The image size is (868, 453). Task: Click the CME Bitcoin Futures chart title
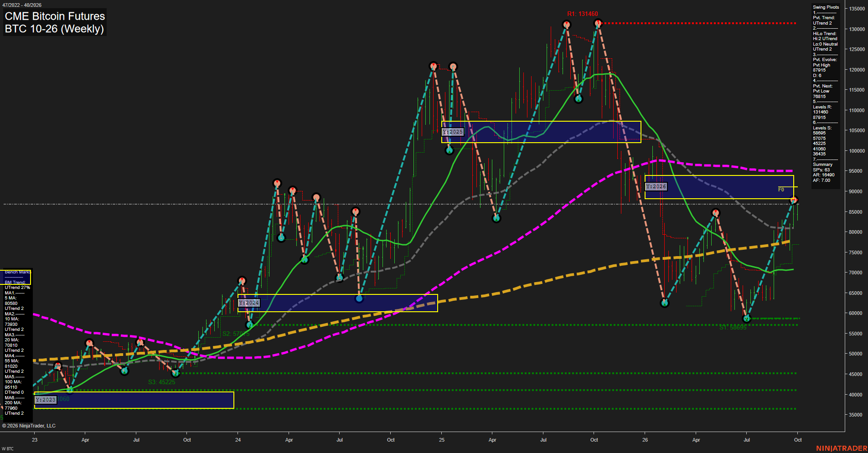(x=55, y=16)
